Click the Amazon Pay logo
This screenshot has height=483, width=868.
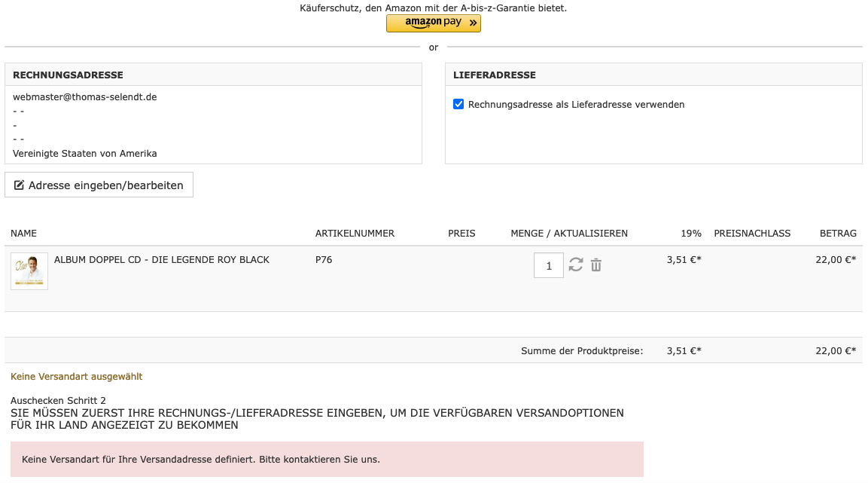click(433, 23)
